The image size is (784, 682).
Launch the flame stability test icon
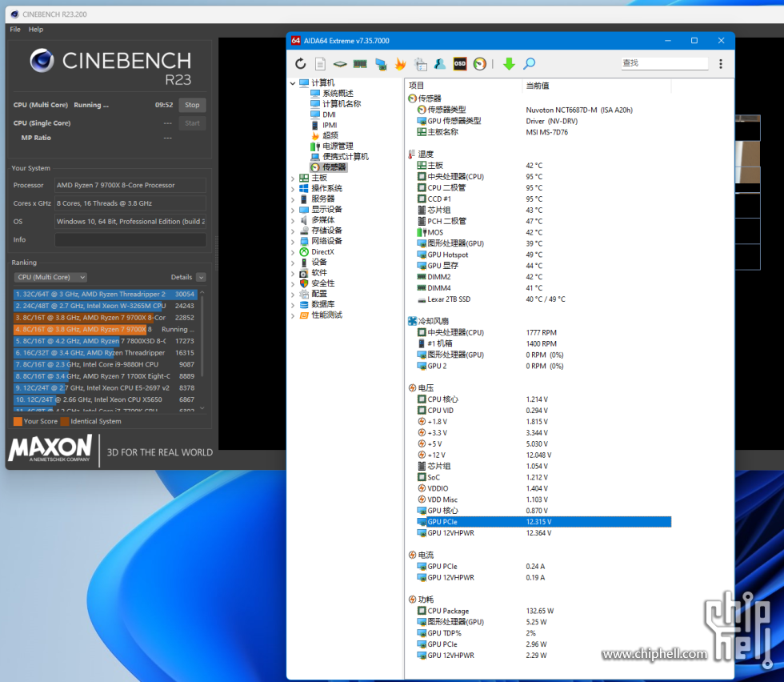click(x=401, y=63)
